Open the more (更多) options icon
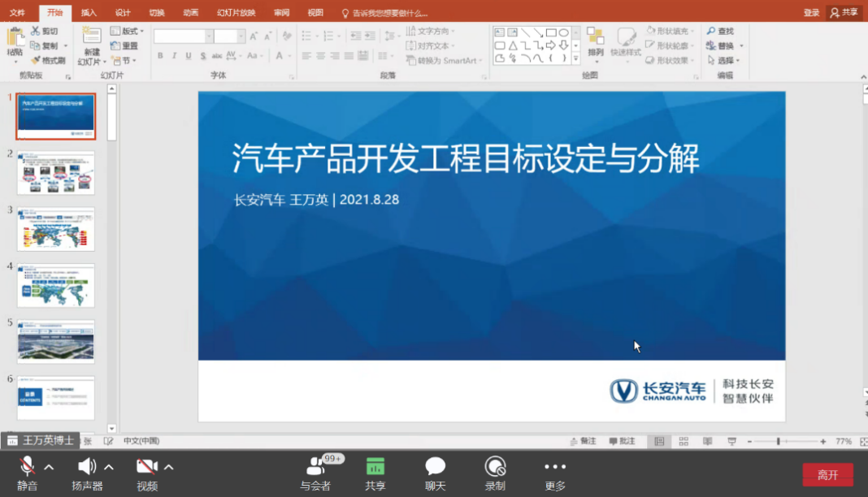The width and height of the screenshot is (868, 497). pos(555,467)
